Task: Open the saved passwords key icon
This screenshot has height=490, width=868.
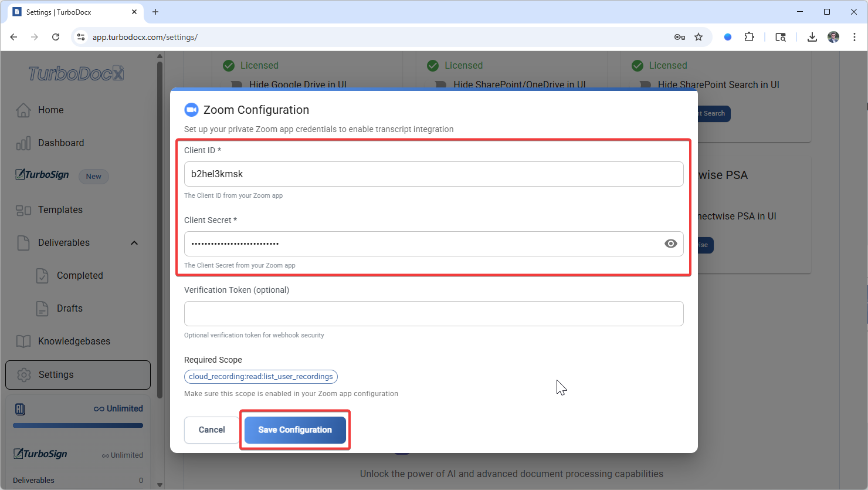Action: tap(680, 37)
